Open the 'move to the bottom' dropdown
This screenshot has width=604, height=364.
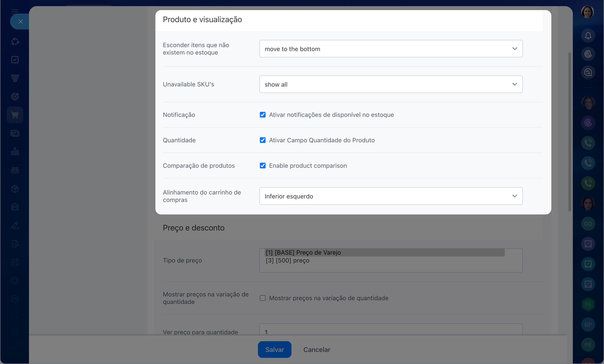(x=391, y=49)
